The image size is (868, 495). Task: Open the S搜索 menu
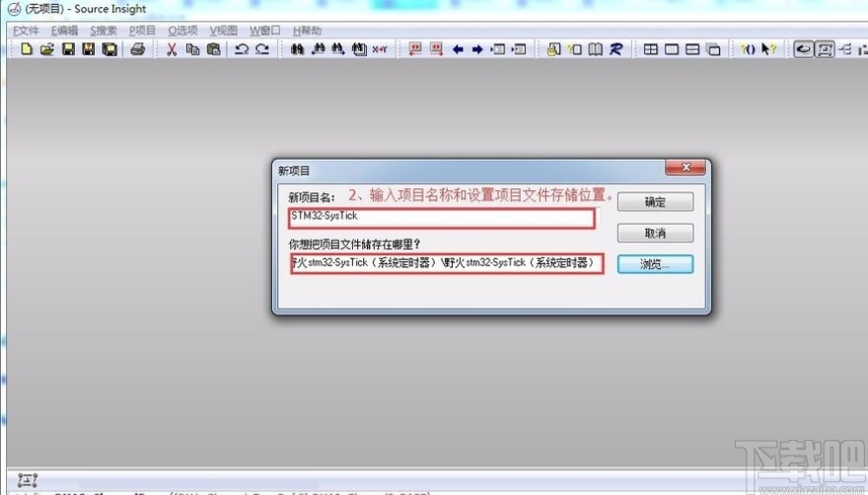pyautogui.click(x=104, y=31)
